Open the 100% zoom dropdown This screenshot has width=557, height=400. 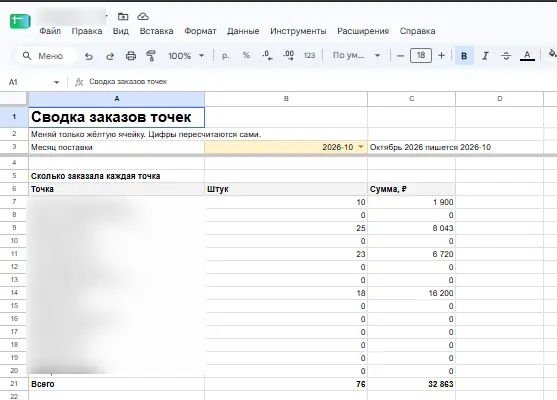(186, 56)
